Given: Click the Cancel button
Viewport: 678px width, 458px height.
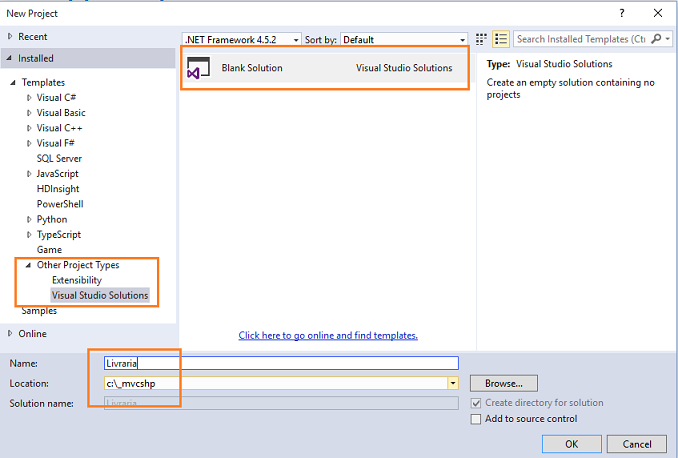Looking at the screenshot, I should tap(636, 444).
